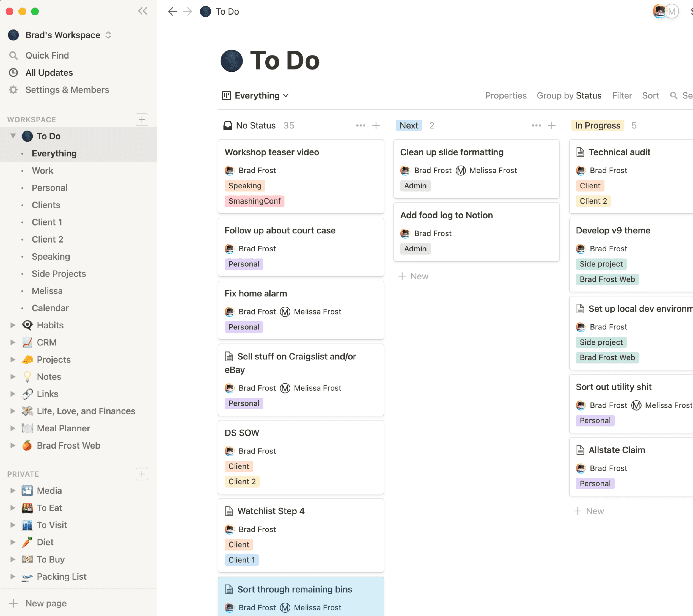Collapse the sidebar with double chevron icon

[x=143, y=11]
